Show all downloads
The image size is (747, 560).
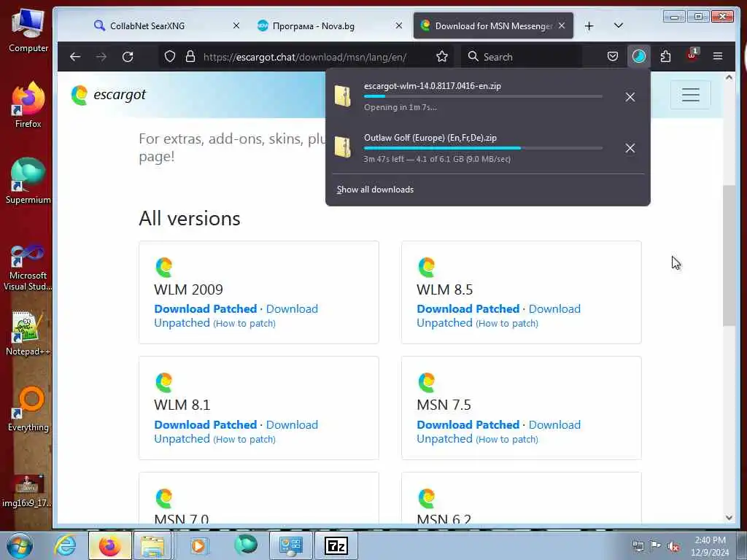pyautogui.click(x=375, y=190)
